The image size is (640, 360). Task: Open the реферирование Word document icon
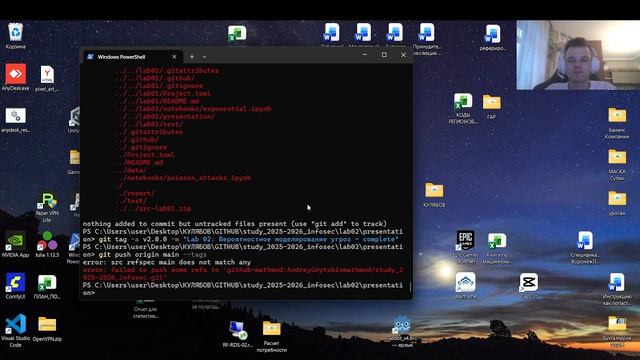[493, 38]
